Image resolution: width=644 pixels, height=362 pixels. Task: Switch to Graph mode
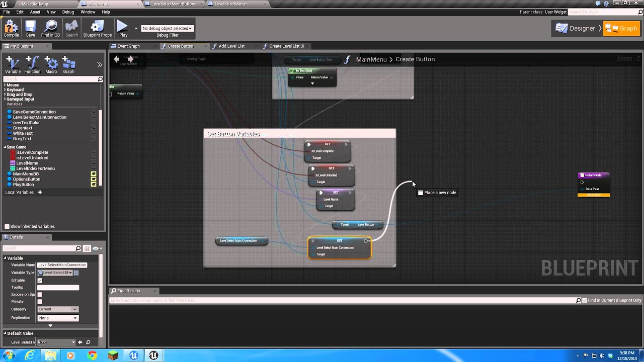click(622, 29)
